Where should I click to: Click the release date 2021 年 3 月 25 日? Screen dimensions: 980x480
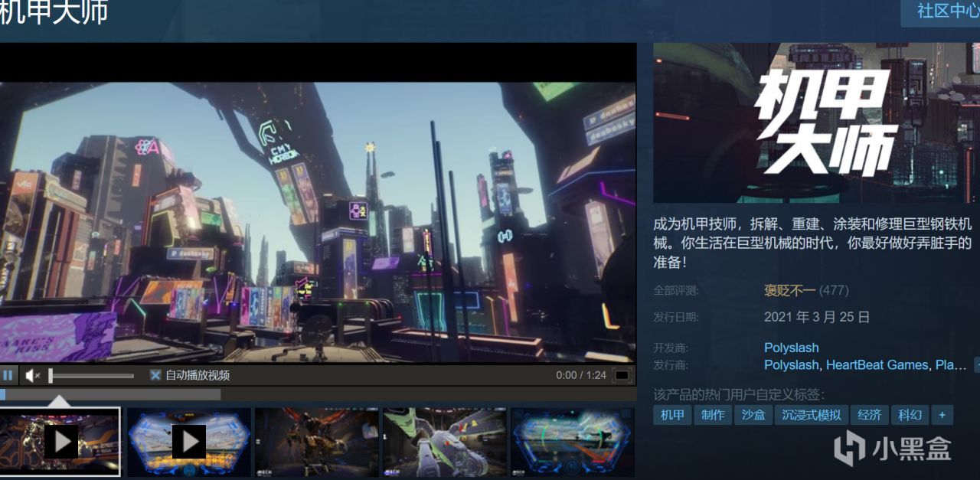817,317
